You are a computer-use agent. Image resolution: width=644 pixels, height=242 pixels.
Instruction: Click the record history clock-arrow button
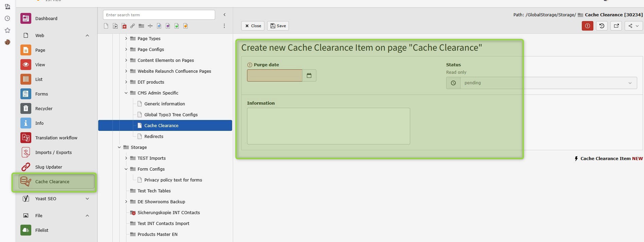(602, 26)
